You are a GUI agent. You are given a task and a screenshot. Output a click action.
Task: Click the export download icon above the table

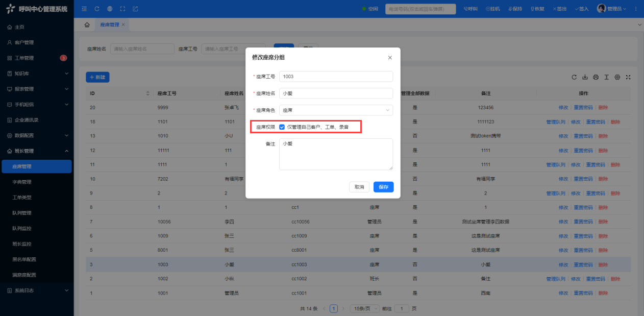click(x=585, y=77)
